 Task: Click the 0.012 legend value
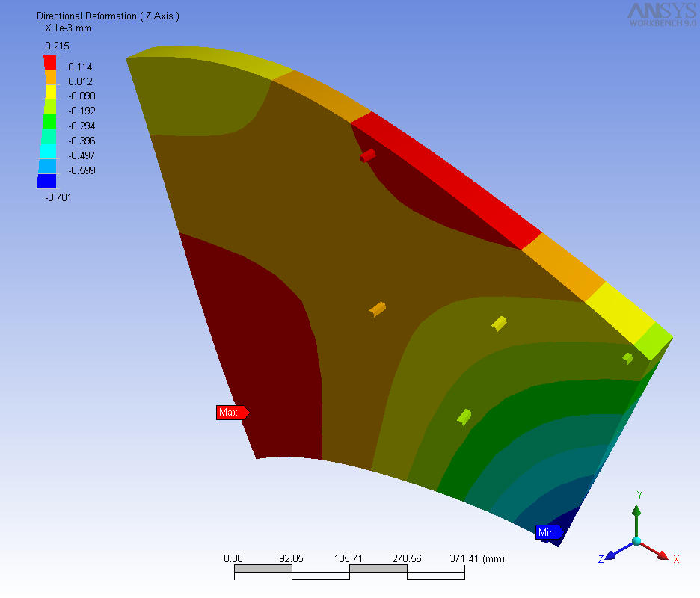(80, 81)
